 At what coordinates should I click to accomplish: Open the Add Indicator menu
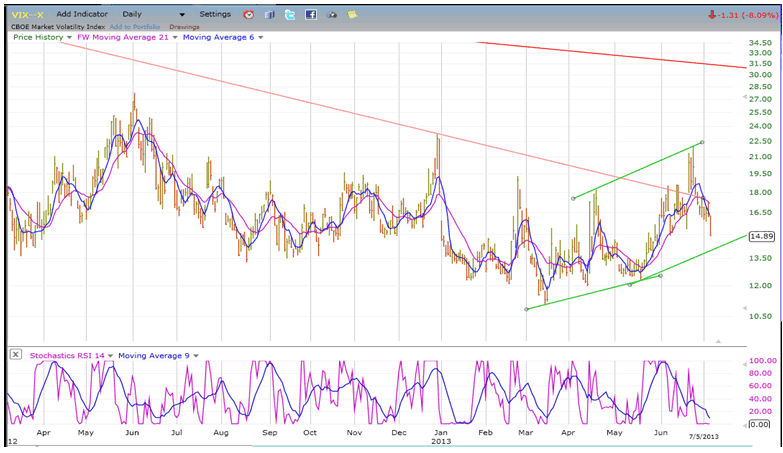pos(84,15)
